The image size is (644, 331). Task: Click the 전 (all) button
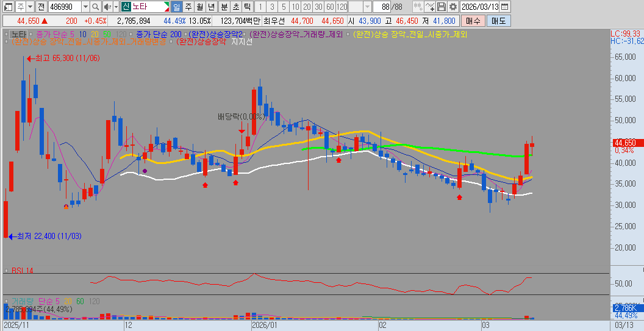(40, 7)
